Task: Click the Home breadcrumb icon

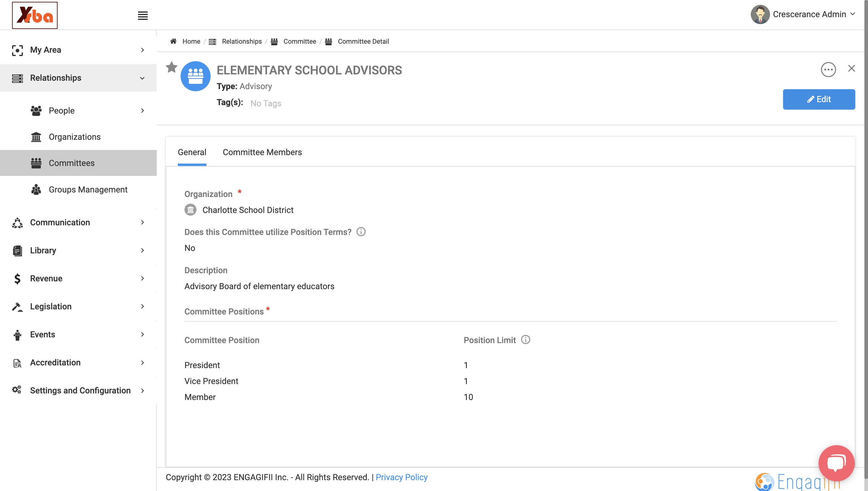Action: pyautogui.click(x=173, y=41)
